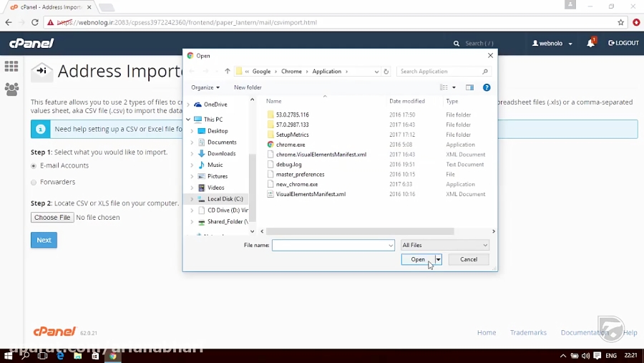The width and height of the screenshot is (644, 363).
Task: Open the notifications bell icon
Action: pos(590,43)
